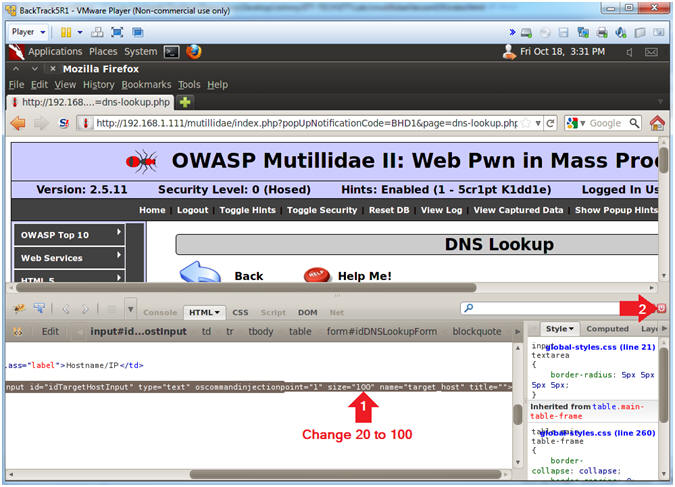Select input#id...ostInput in breadcrumb path
The height and width of the screenshot is (487, 675).
pyautogui.click(x=138, y=332)
